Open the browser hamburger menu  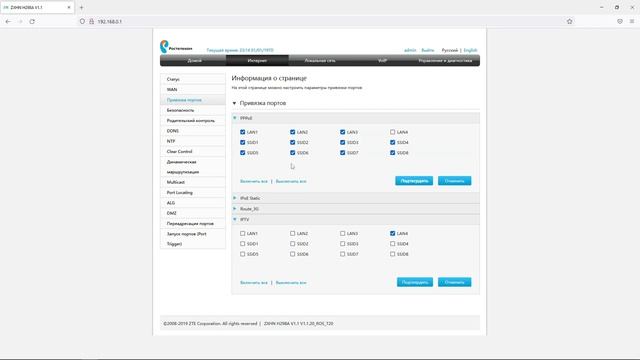632,21
